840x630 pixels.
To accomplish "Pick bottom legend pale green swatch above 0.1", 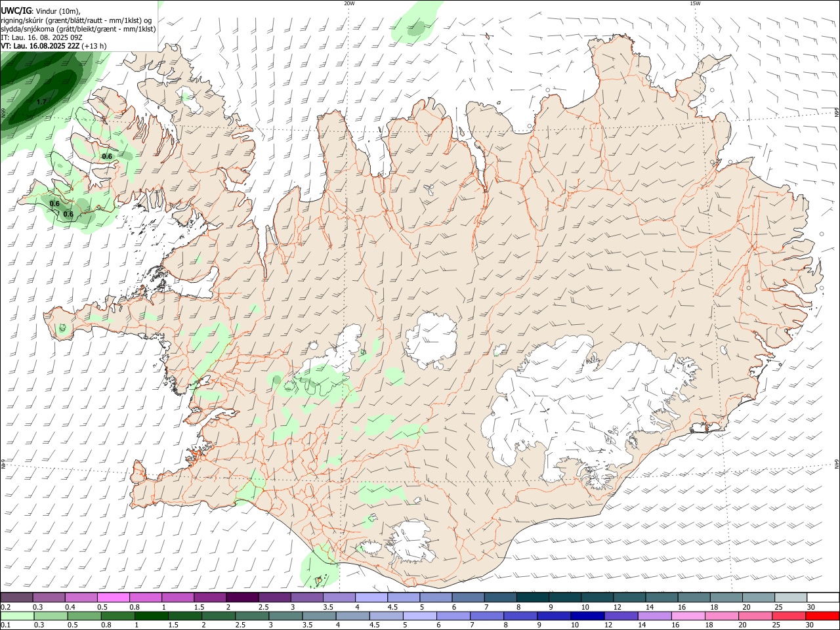I will tap(18, 616).
